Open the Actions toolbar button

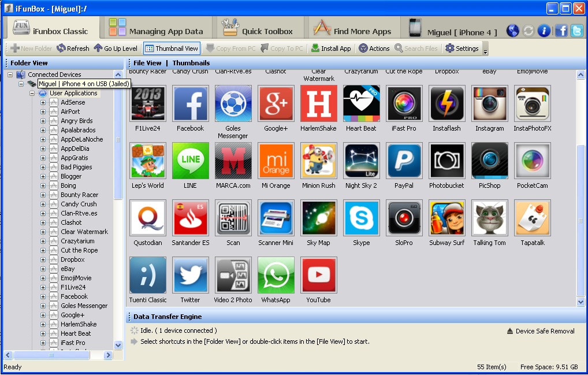(374, 49)
